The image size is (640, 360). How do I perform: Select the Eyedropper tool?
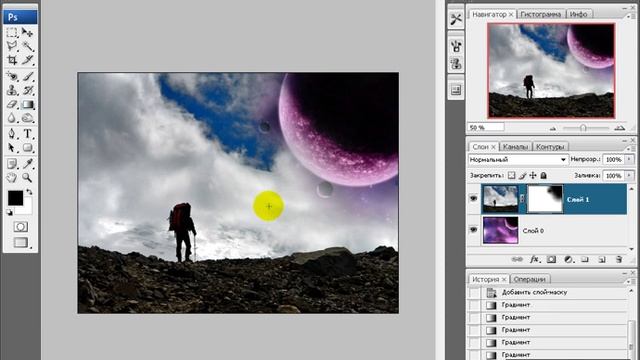click(x=27, y=163)
